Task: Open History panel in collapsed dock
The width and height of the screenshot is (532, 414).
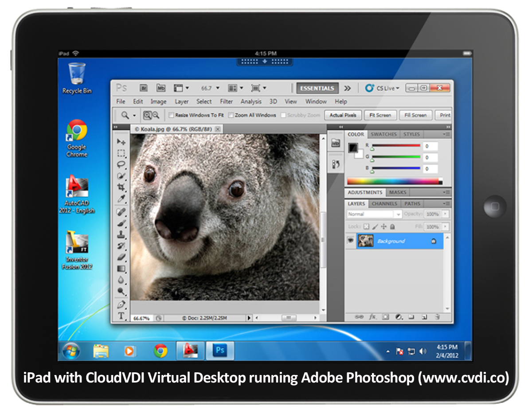Action: (336, 164)
